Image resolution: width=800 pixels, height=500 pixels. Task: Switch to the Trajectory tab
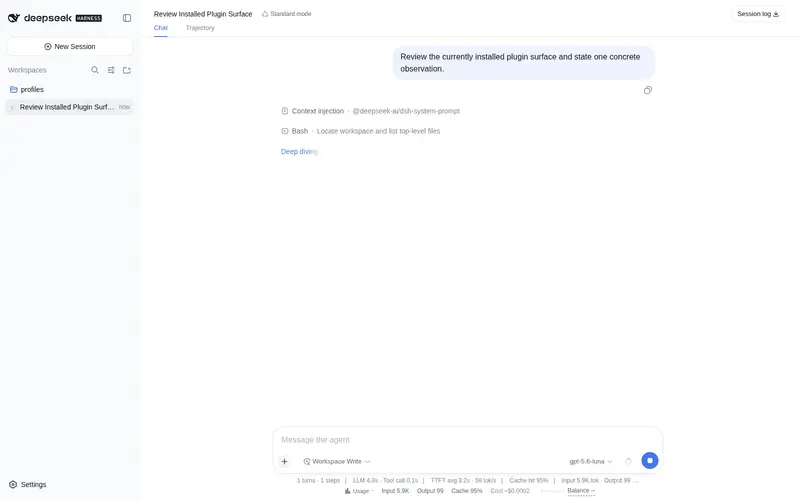200,28
